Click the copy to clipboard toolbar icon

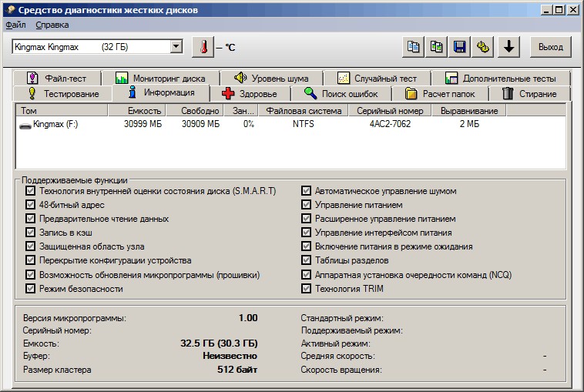click(414, 47)
